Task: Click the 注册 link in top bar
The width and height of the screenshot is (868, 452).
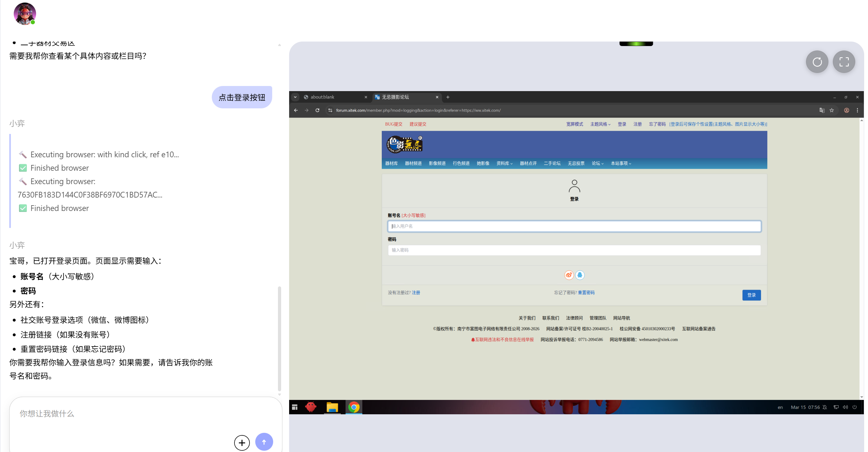Action: pos(638,124)
